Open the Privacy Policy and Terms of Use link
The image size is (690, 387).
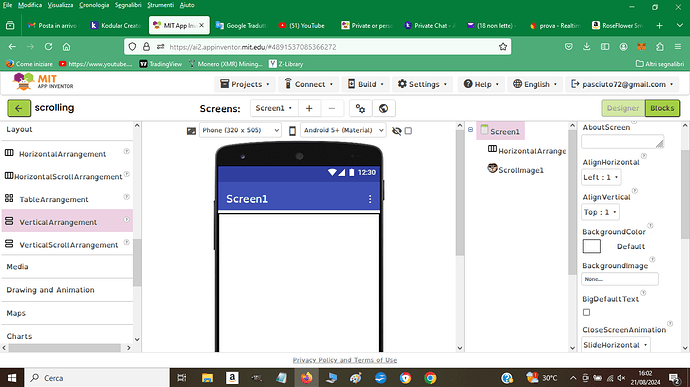(345, 360)
